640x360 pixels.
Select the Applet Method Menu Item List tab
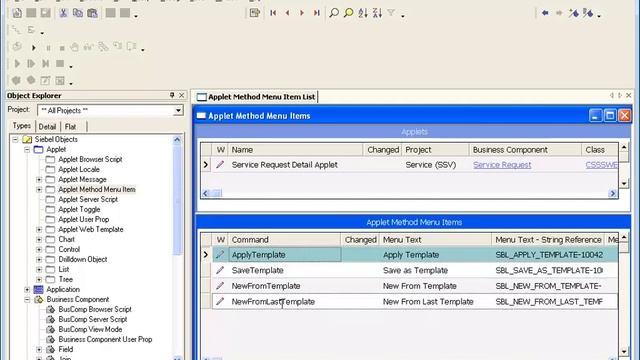(256, 97)
